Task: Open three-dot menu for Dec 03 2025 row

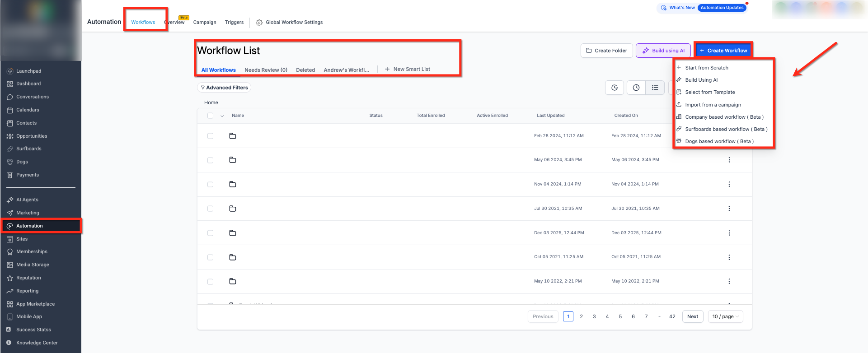Action: click(729, 233)
